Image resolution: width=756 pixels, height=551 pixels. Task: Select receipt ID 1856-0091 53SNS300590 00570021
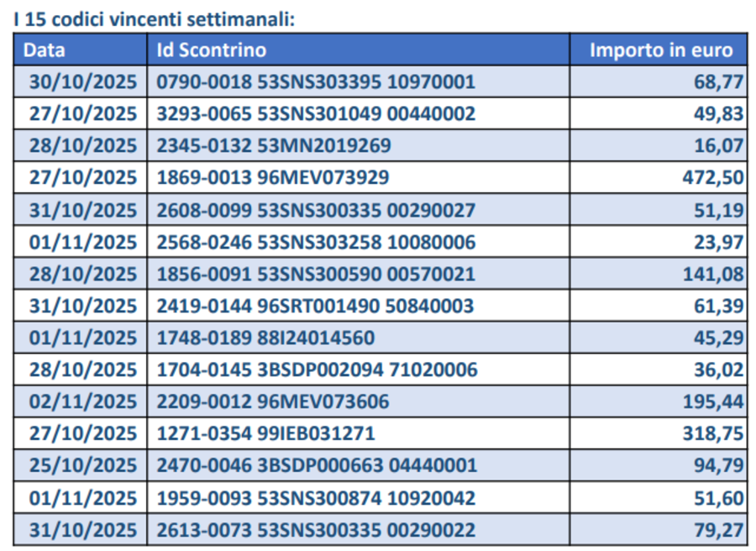tap(316, 274)
